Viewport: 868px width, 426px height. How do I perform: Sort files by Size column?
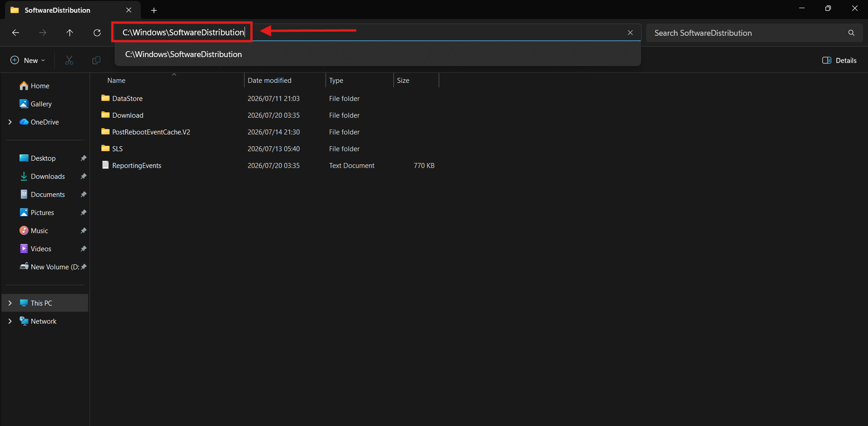tap(416, 81)
